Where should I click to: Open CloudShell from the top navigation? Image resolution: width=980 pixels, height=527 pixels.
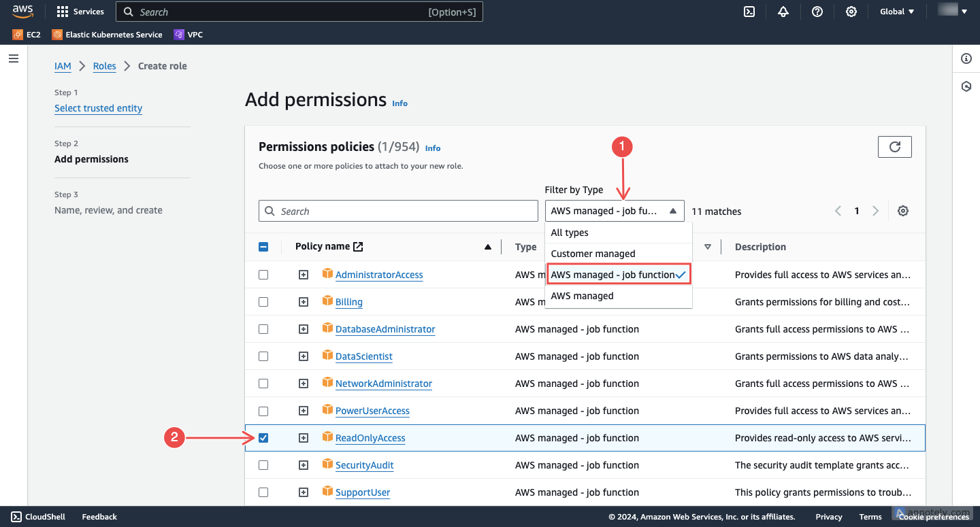pyautogui.click(x=749, y=12)
